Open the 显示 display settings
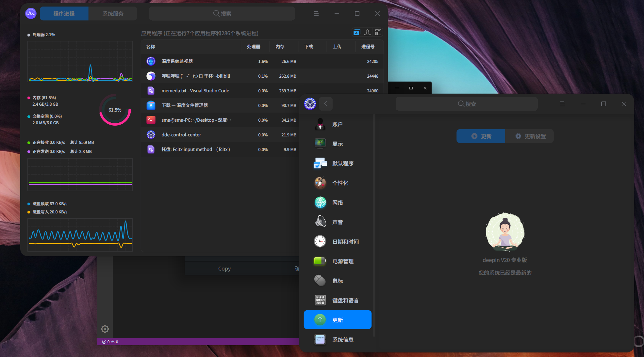This screenshot has height=357, width=644. click(x=338, y=144)
